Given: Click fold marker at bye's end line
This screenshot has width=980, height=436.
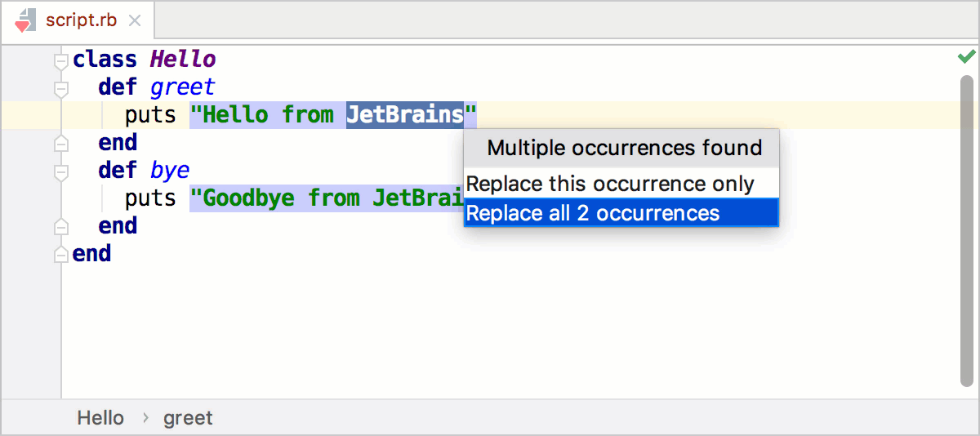Looking at the screenshot, I should [x=60, y=227].
